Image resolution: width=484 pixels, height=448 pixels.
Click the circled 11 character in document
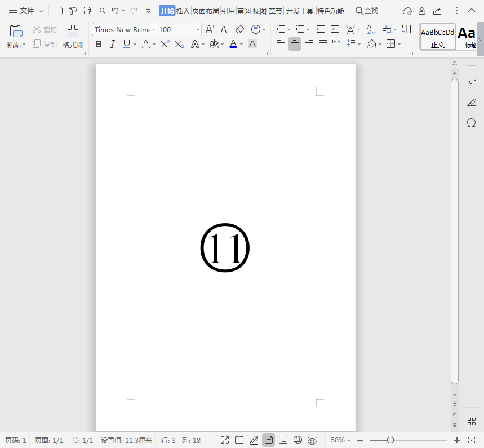coord(225,248)
